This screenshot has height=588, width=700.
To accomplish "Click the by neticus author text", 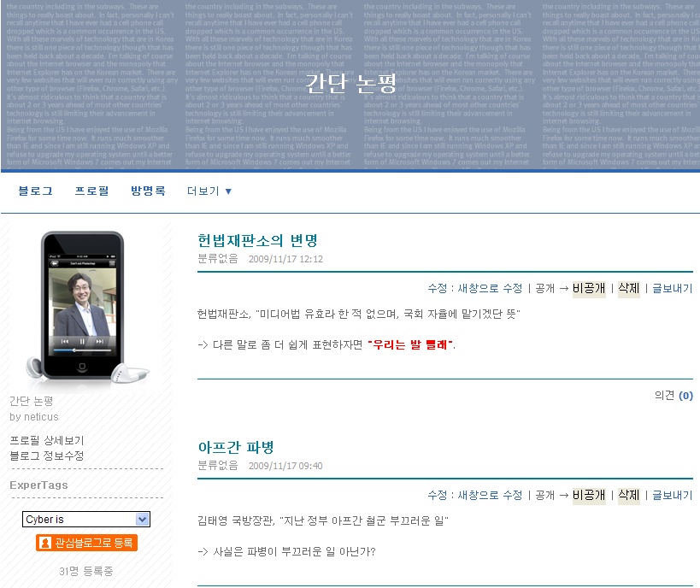I will (34, 417).
